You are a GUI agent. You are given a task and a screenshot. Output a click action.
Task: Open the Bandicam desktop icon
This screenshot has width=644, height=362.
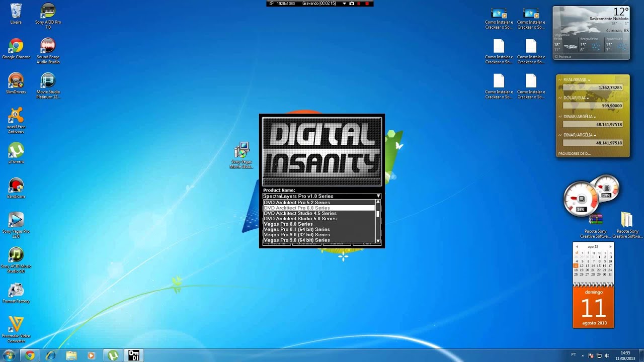tap(16, 188)
